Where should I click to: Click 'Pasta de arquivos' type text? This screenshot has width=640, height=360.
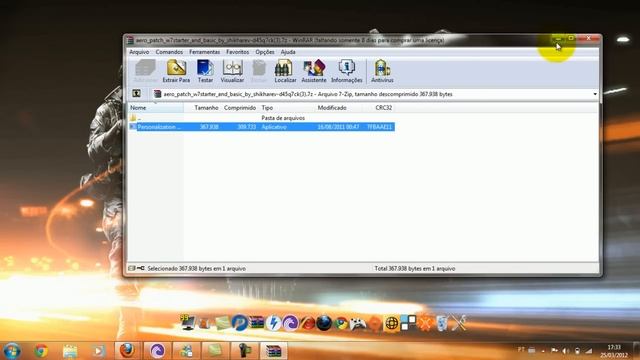click(283, 118)
